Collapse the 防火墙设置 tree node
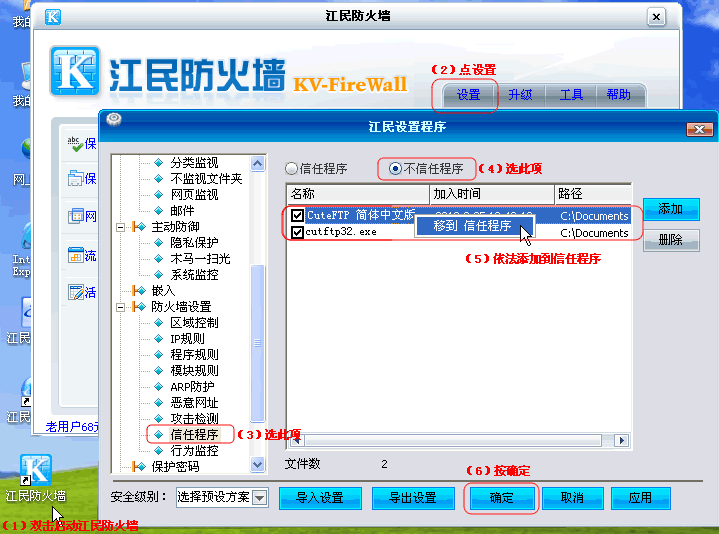Screen dimensions: 719x534 click(120, 307)
